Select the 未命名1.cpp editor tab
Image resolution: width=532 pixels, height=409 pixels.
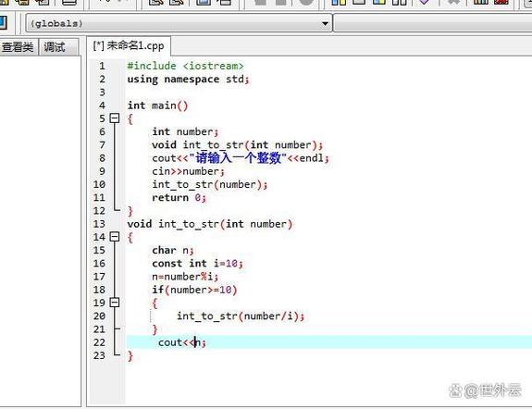[x=129, y=45]
